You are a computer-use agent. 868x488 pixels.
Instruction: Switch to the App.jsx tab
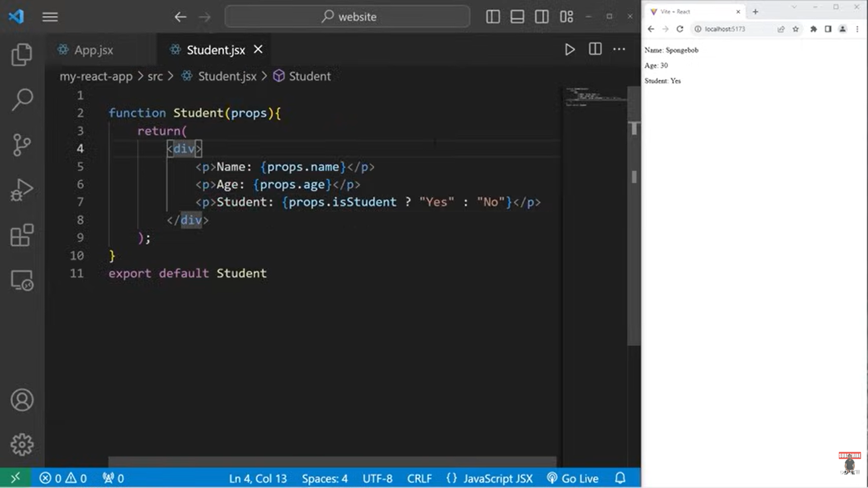pyautogui.click(x=94, y=50)
